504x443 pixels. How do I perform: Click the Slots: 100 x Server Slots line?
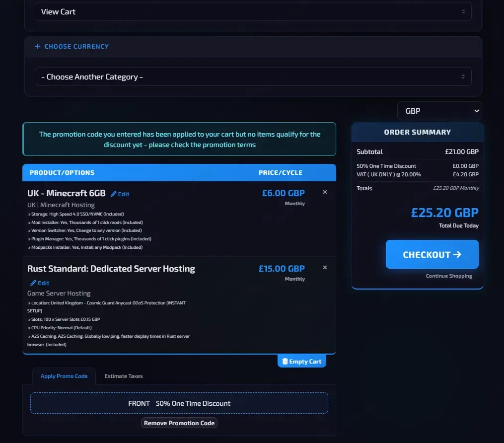click(x=64, y=319)
